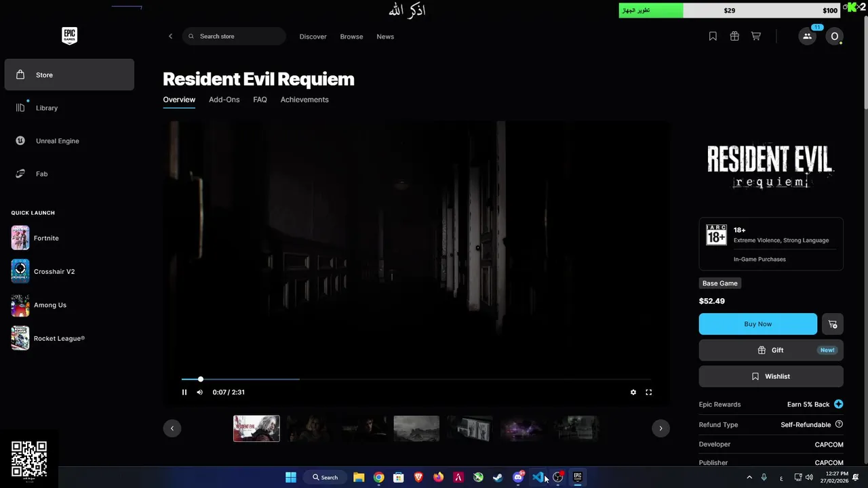Viewport: 868px width, 488px height.
Task: Launch Rocket League from Quick Launch
Action: [48, 338]
